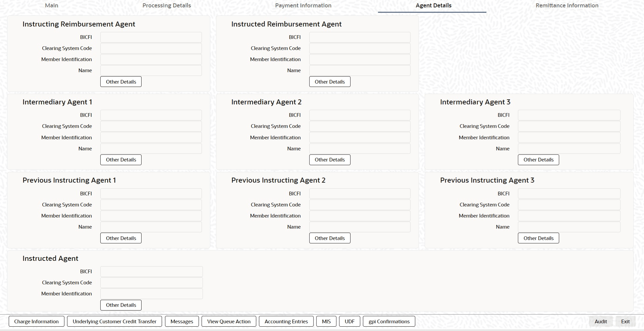Image resolution: width=644 pixels, height=331 pixels.
Task: Open View Queue Action
Action: (x=229, y=321)
